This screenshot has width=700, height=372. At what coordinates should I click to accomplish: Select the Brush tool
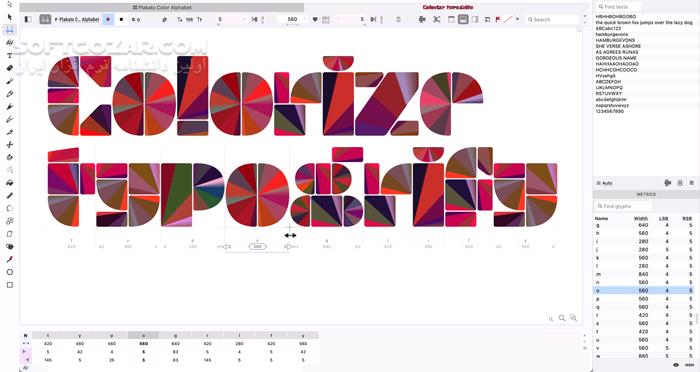[10, 81]
